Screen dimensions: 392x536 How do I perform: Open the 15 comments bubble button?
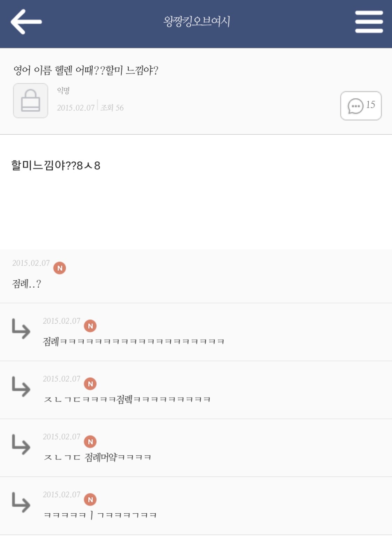pyautogui.click(x=361, y=106)
